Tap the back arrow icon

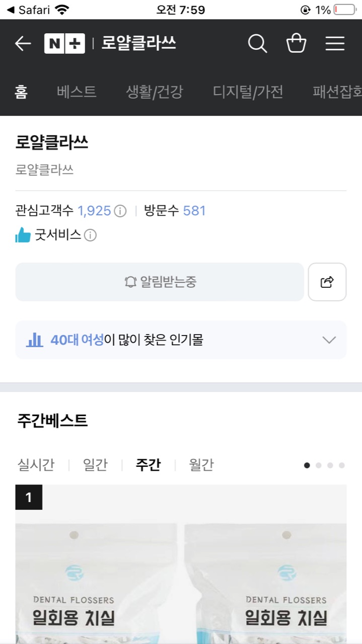coord(23,44)
